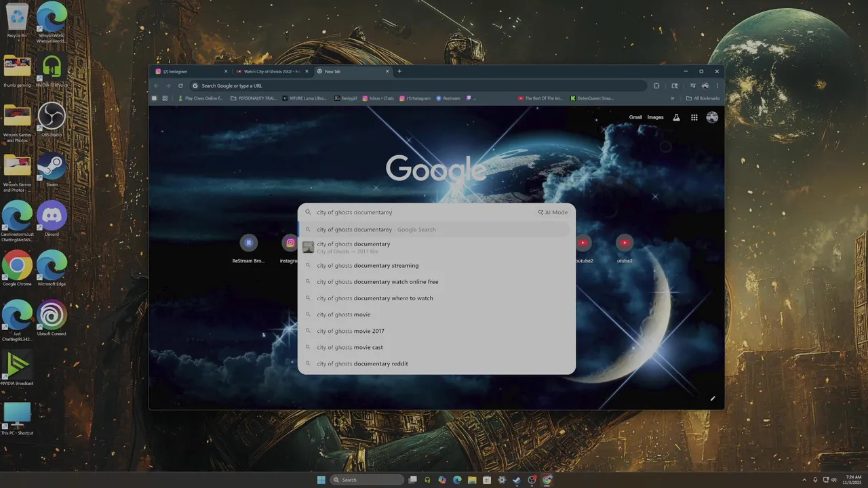
Task: Select suggestion 'city of ghosts movie 2017'
Action: click(437, 331)
